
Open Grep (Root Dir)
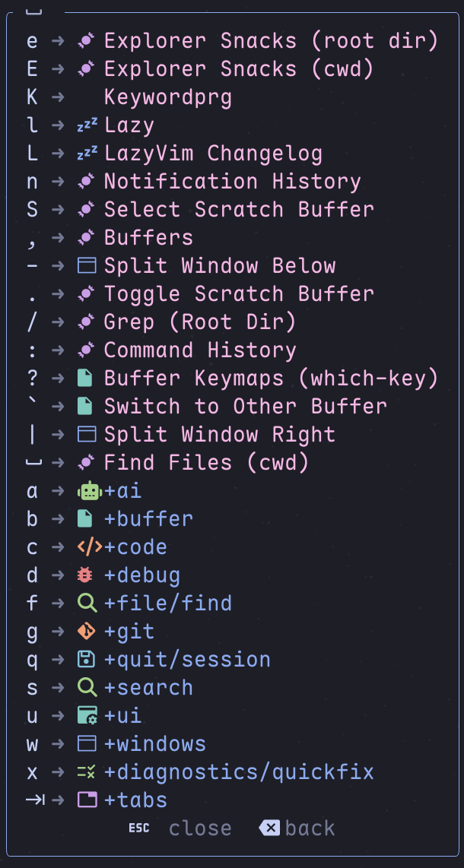[x=200, y=322]
